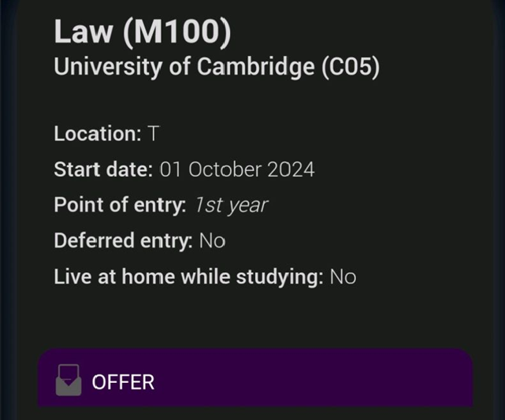Click the Point of entry label
Viewport: 505px width, 420px height.
pyautogui.click(x=120, y=205)
